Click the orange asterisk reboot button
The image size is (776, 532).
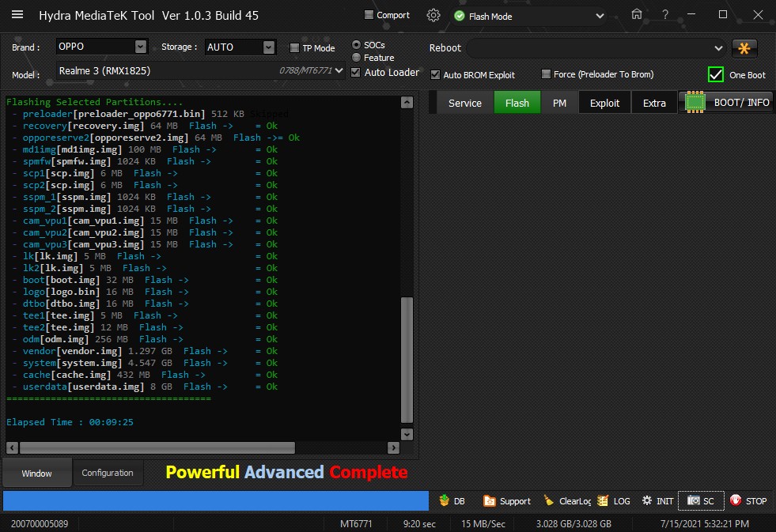click(744, 48)
